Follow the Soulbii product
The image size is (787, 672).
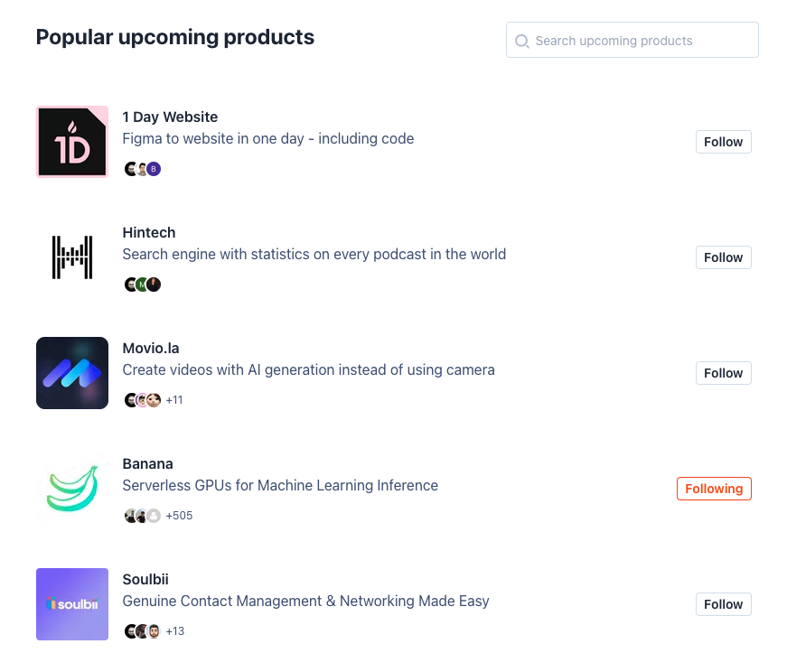723,604
